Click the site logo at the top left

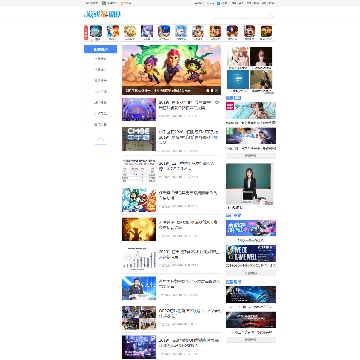tap(102, 14)
